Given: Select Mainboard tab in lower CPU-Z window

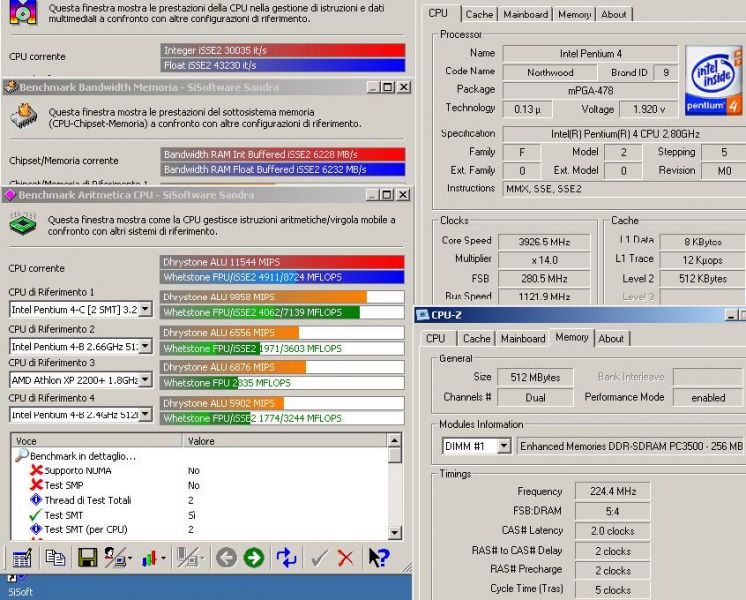Looking at the screenshot, I should point(523,338).
